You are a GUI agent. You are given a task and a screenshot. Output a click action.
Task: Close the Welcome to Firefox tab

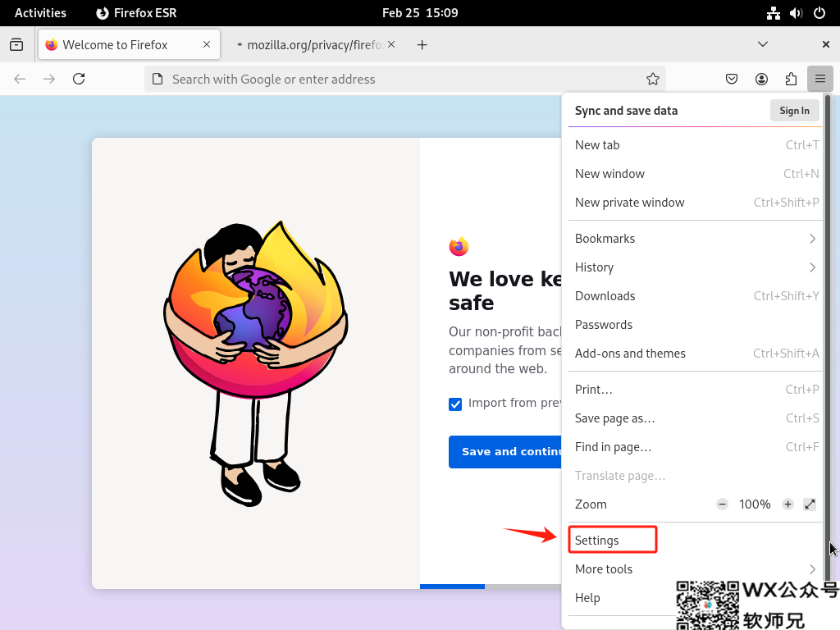[207, 44]
